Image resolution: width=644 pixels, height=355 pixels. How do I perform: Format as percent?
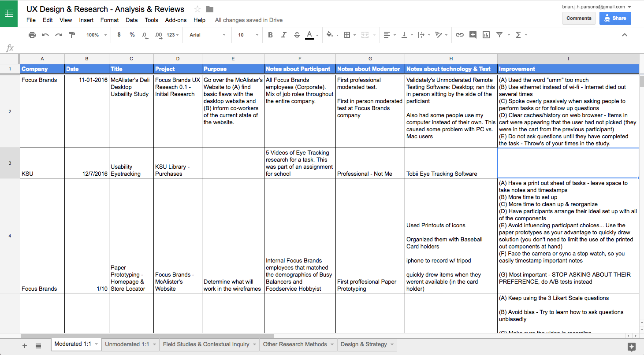click(132, 35)
